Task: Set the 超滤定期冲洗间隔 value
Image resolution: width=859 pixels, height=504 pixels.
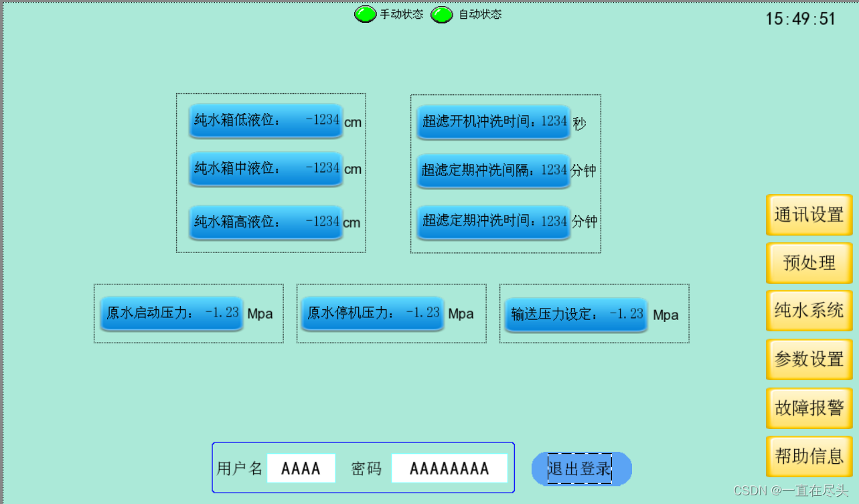Action: point(493,171)
